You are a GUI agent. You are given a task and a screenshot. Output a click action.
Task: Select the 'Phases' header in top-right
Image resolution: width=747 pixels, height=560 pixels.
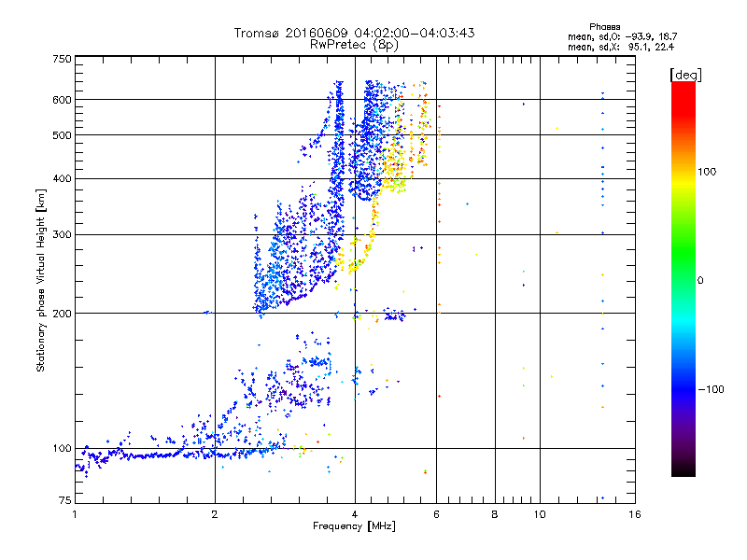click(x=604, y=27)
